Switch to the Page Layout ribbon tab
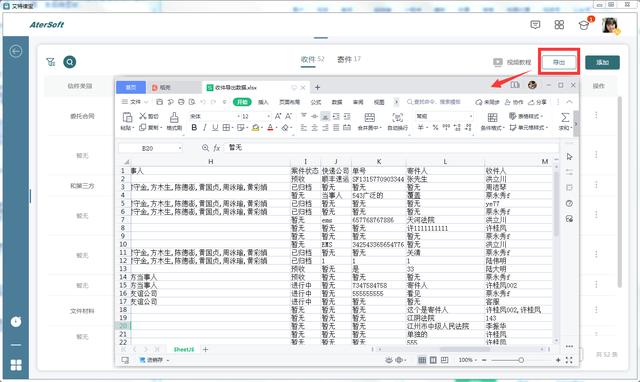This screenshot has width=640, height=382. coord(289,102)
